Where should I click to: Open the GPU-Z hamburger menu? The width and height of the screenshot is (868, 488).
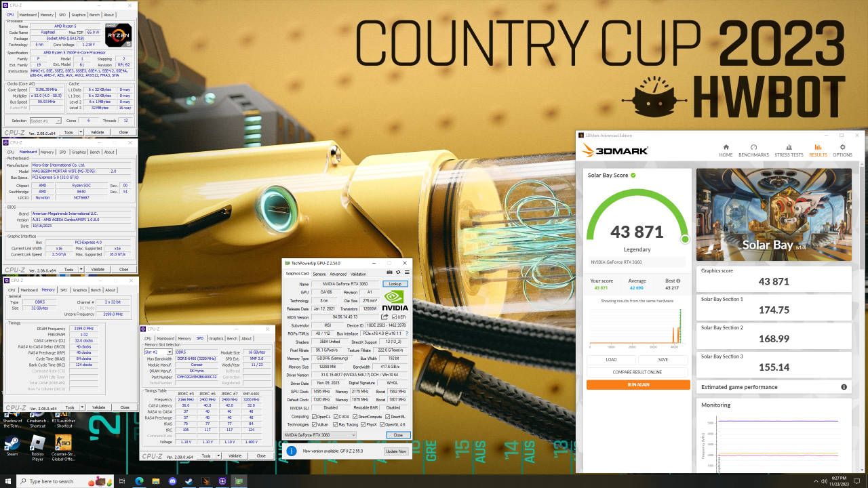coord(406,272)
